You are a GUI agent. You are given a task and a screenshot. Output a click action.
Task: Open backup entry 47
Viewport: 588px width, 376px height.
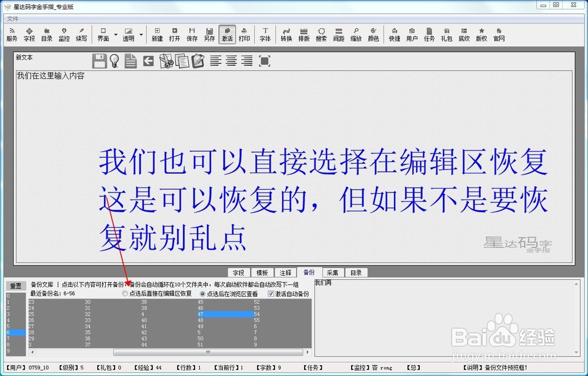225,314
